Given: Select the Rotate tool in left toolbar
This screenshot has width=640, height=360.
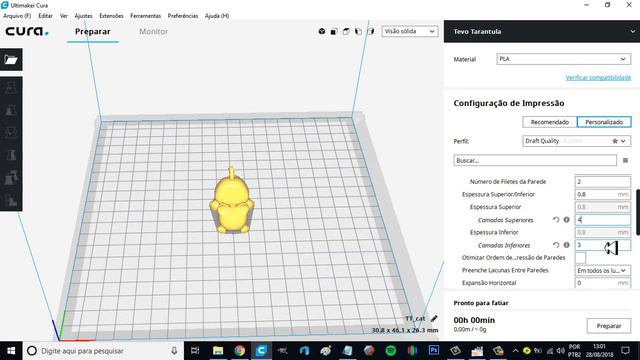Looking at the screenshot, I should [11, 132].
